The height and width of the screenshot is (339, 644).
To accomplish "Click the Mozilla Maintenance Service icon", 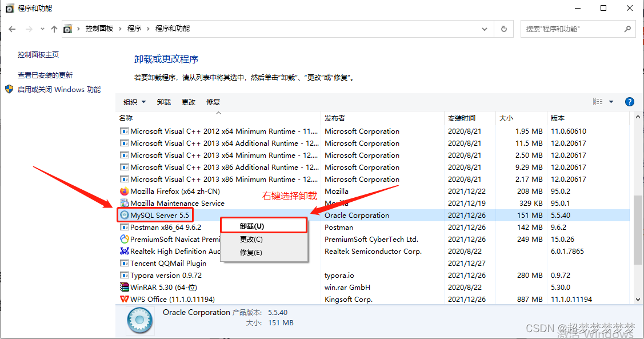I will [x=124, y=203].
